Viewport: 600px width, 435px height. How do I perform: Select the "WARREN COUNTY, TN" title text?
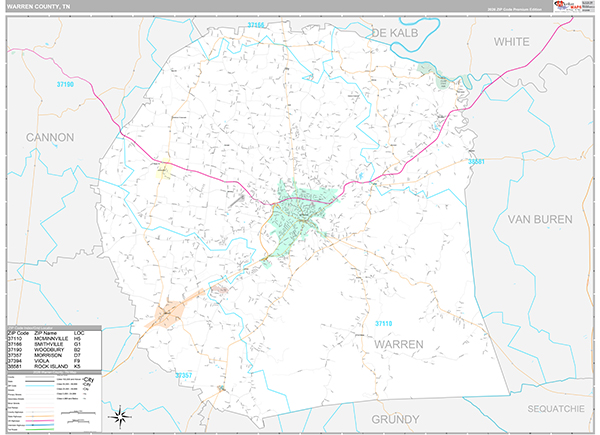tap(38, 7)
